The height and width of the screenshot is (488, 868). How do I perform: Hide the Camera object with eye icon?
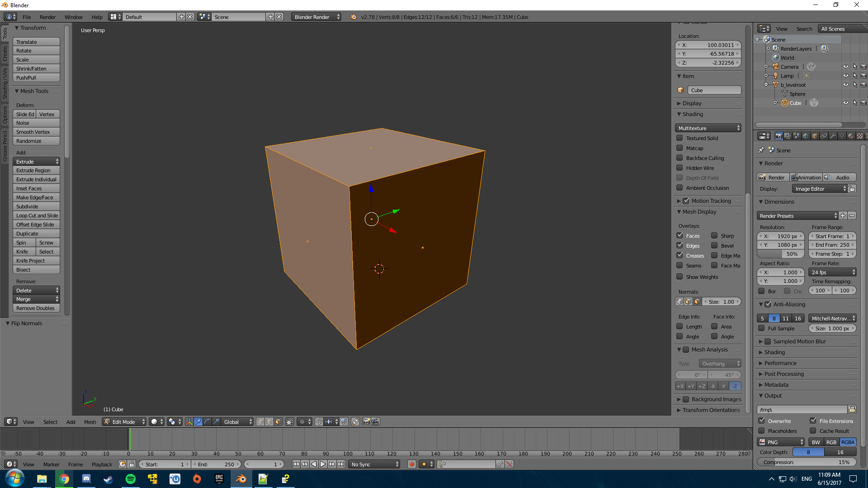pos(845,66)
